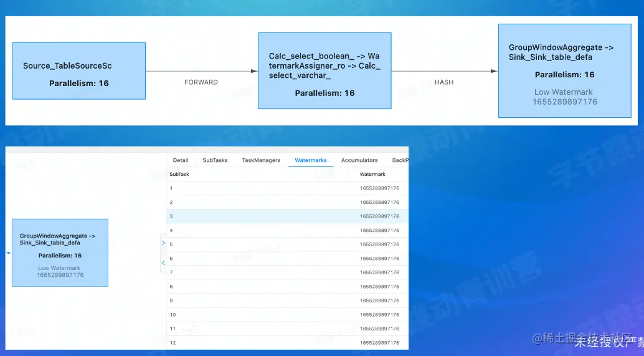Open the Detail tab

(x=180, y=160)
